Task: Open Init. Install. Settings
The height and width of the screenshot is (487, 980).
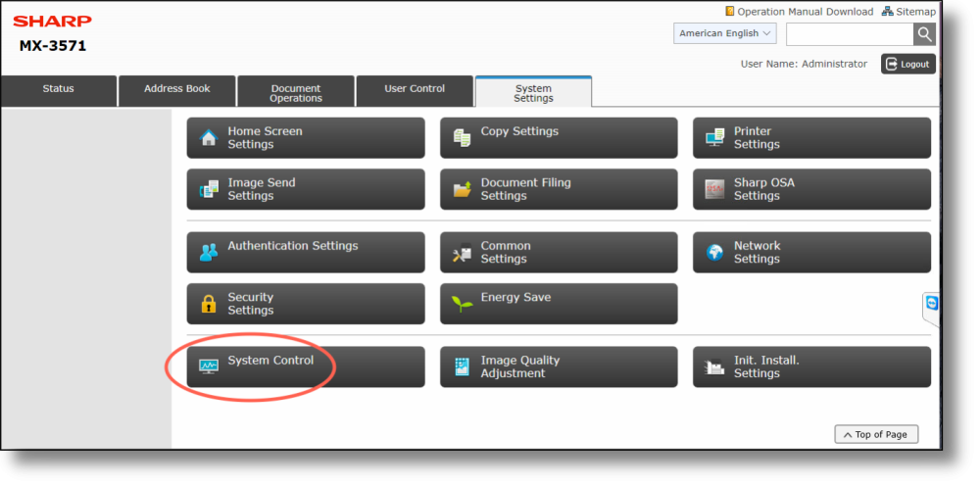Action: click(811, 367)
